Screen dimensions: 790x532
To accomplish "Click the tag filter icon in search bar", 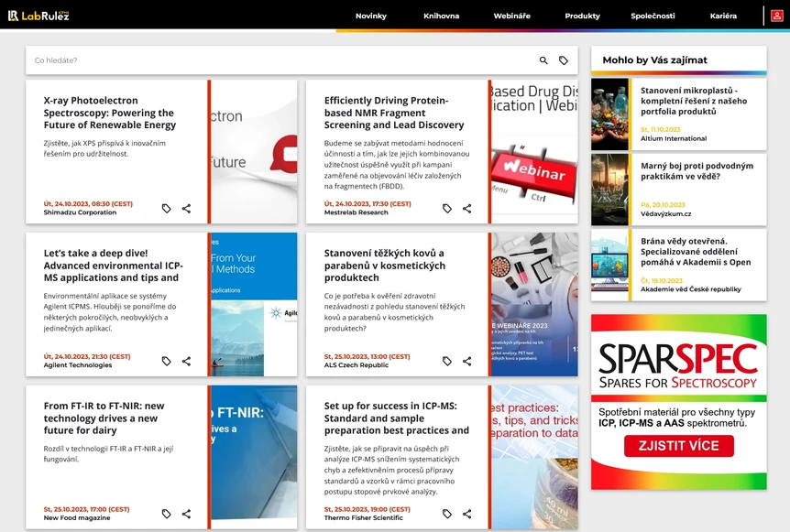I will [x=564, y=60].
